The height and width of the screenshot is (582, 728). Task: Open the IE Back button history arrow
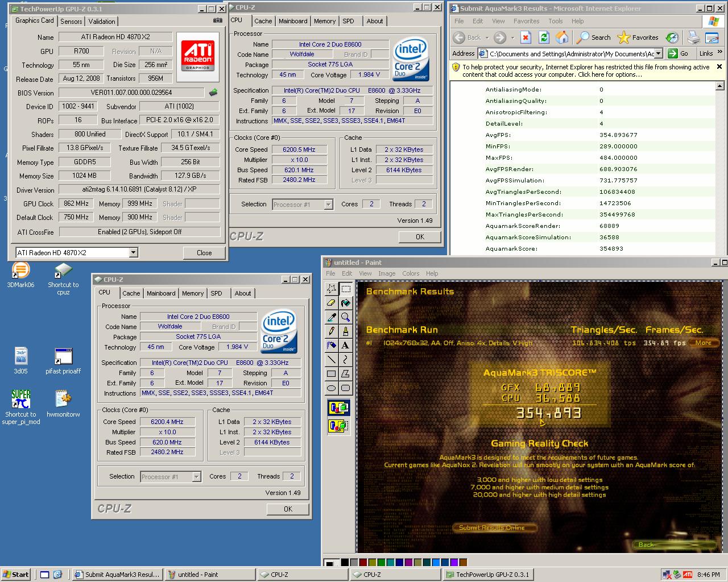pyautogui.click(x=487, y=38)
